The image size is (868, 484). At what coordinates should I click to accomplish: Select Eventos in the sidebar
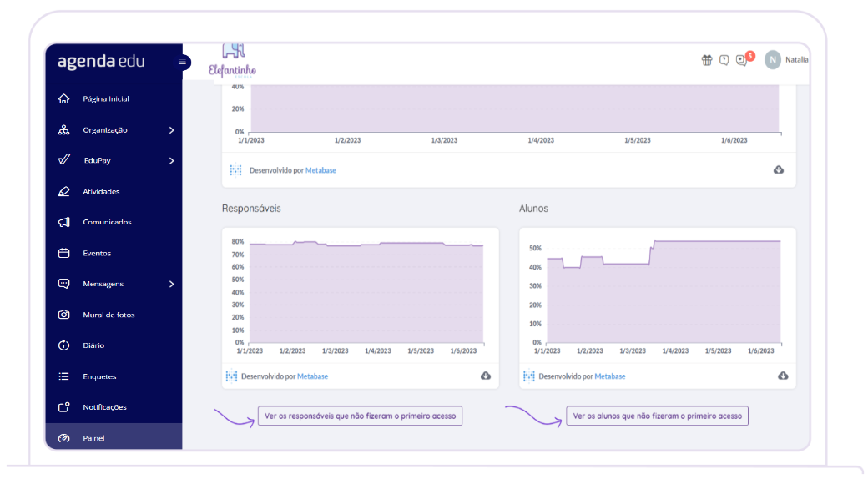click(x=97, y=253)
